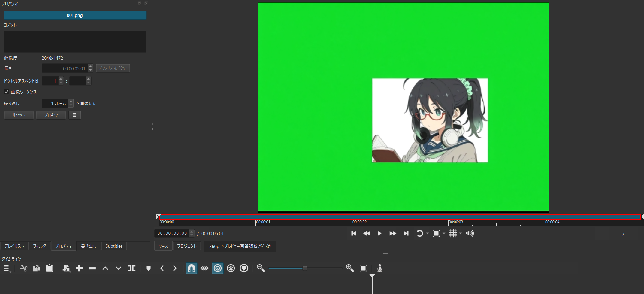Close the プロパティ panel
Screen dimensions: 644x294
[x=146, y=3]
